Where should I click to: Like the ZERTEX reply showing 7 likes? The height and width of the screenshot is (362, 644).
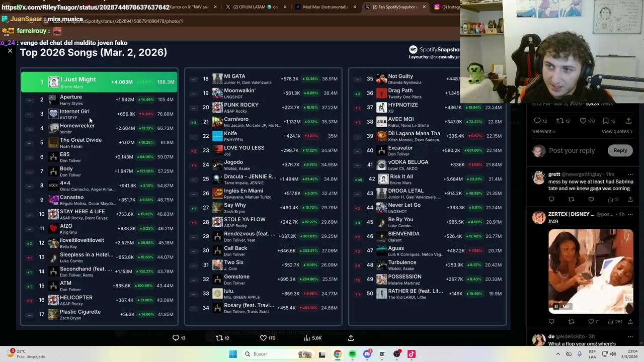pos(591,321)
